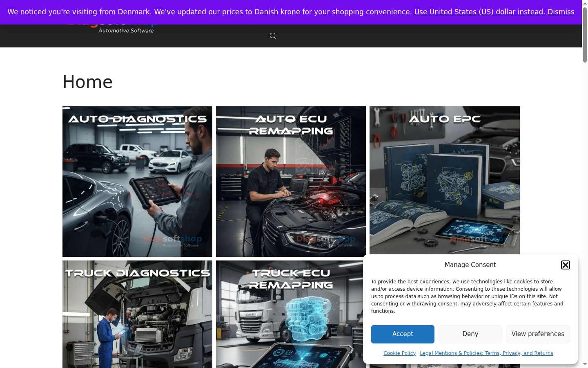This screenshot has height=368, width=588.
Task: Open the Auto Diagnostics category tile
Action: [x=137, y=182]
